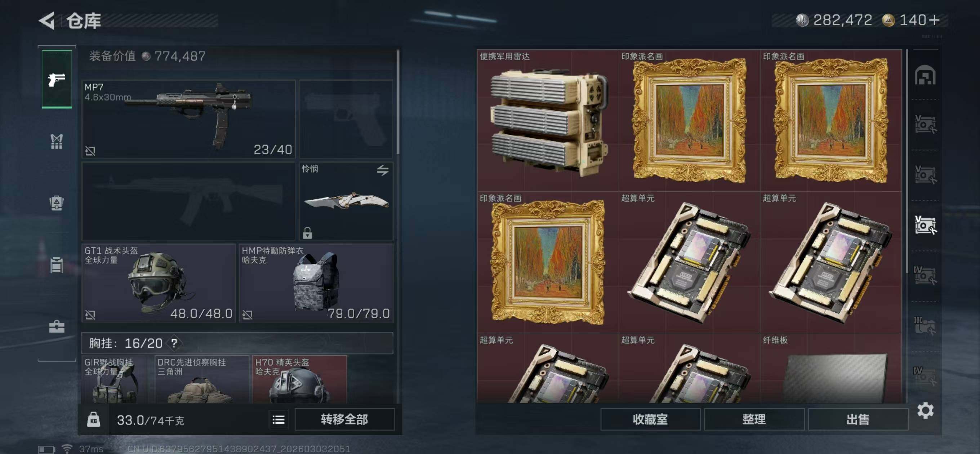Click the equipment panel vertical scrollbar
980x454 pixels.
pyautogui.click(x=398, y=102)
